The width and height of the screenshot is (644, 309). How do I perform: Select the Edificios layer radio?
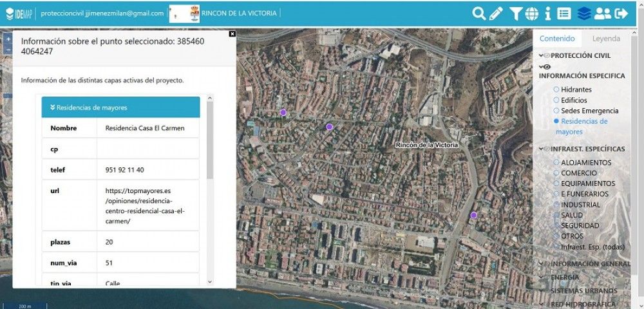tap(556, 100)
